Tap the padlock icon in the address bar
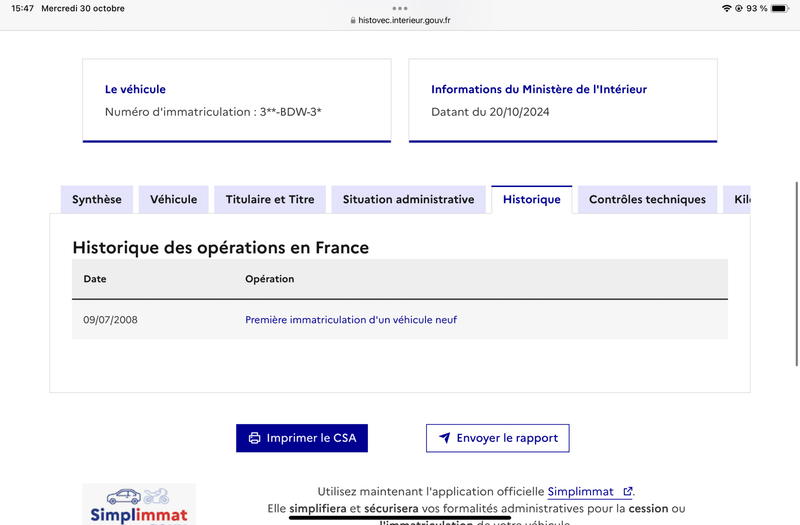 coord(353,20)
